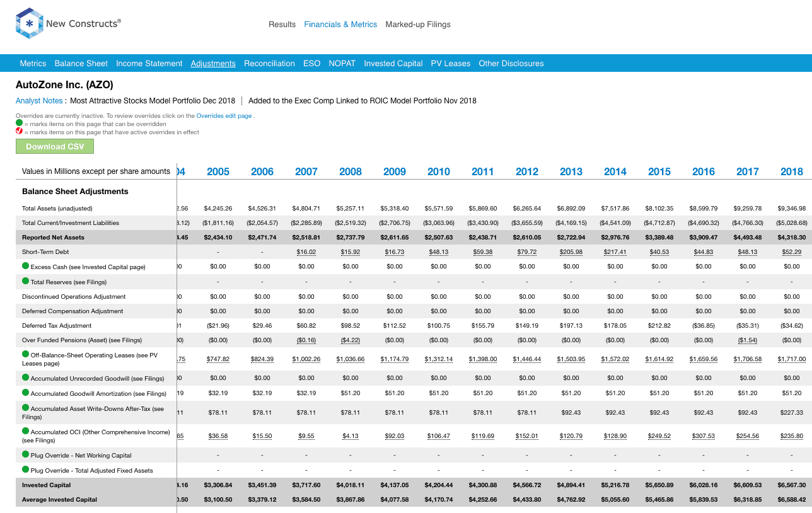Screen dimensions: 812x513
Task: Click the green override dot beside Excess Cash
Action: 25,266
